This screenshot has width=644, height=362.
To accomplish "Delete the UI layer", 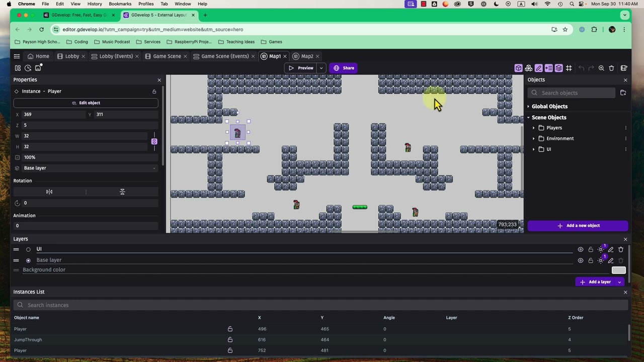I will click(621, 249).
